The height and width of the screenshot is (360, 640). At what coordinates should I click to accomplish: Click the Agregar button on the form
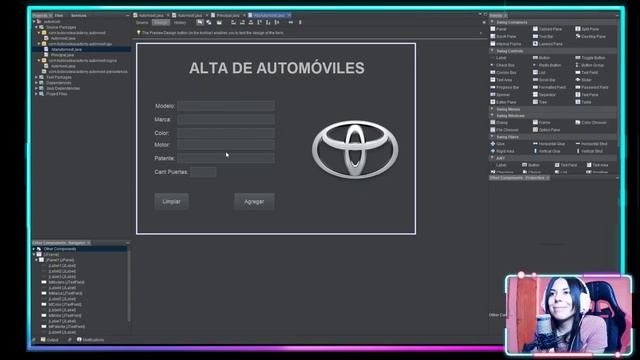point(254,202)
